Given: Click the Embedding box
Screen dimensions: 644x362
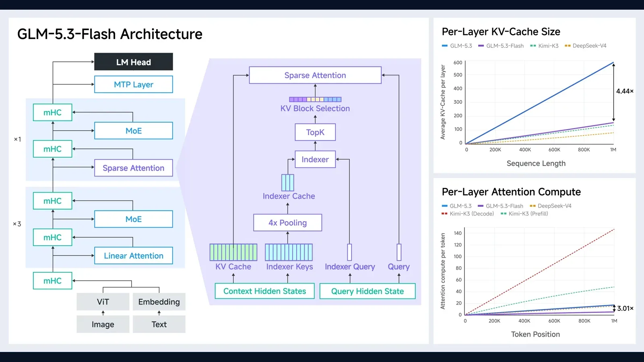Looking at the screenshot, I should pos(159,302).
